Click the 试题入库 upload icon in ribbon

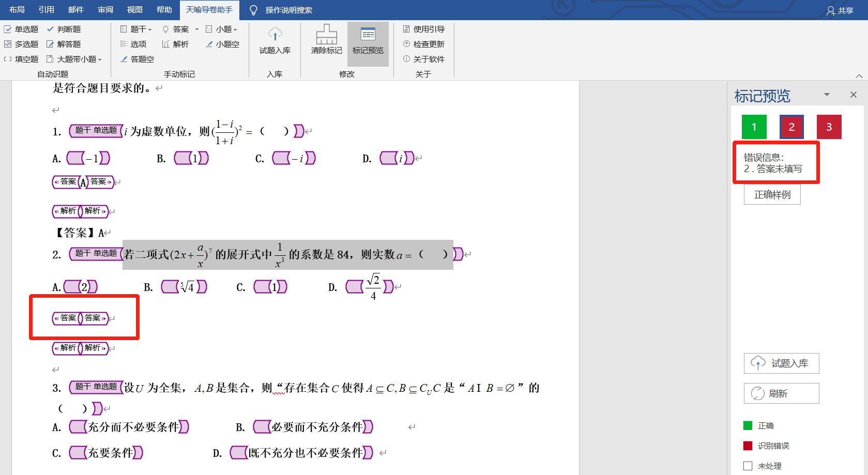point(275,35)
